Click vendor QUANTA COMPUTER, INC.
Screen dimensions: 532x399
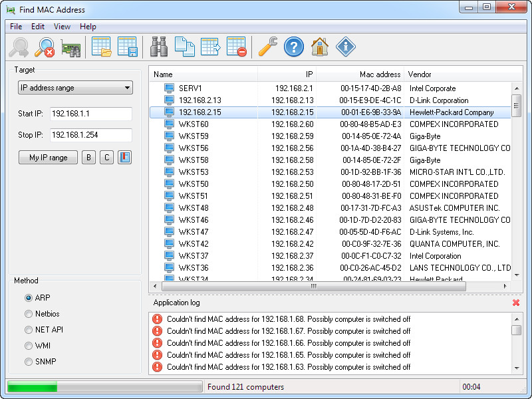tap(455, 243)
